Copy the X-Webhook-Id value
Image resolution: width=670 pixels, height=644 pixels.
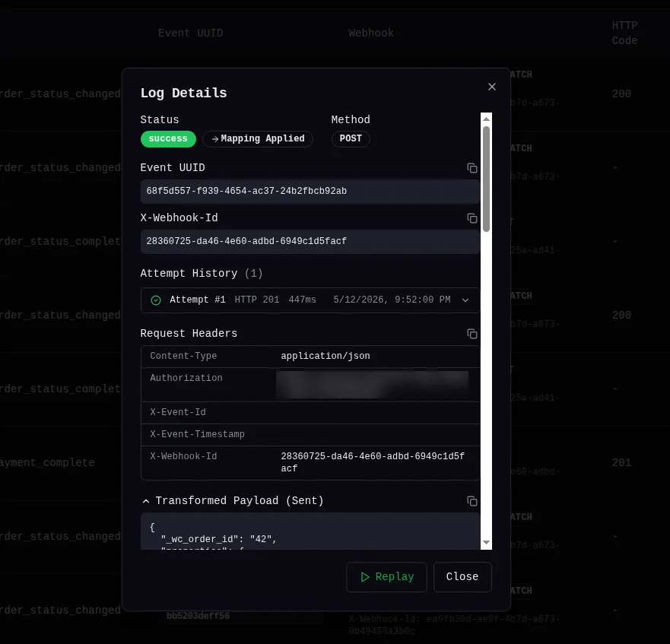pyautogui.click(x=472, y=218)
